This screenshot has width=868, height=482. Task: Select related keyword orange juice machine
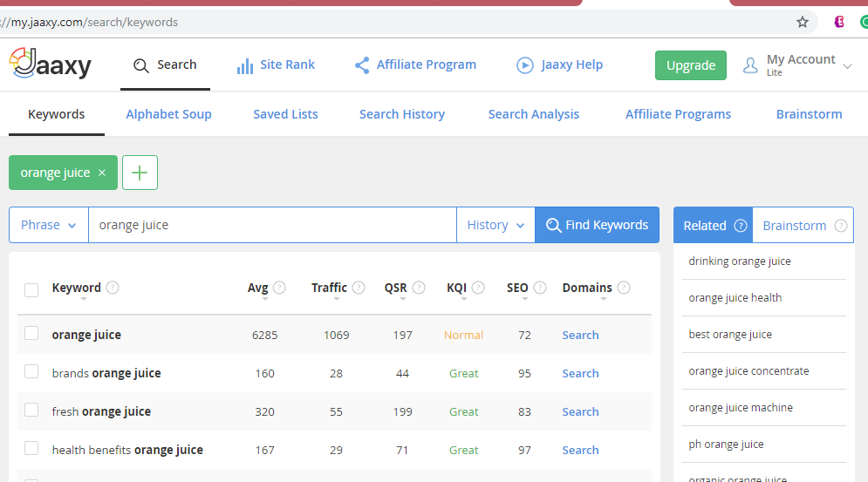[x=741, y=407]
